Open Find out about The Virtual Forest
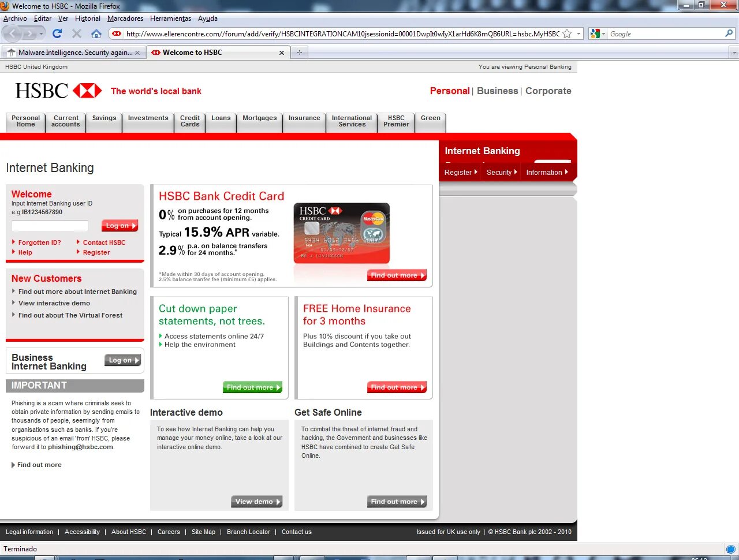The image size is (739, 560). tap(70, 315)
